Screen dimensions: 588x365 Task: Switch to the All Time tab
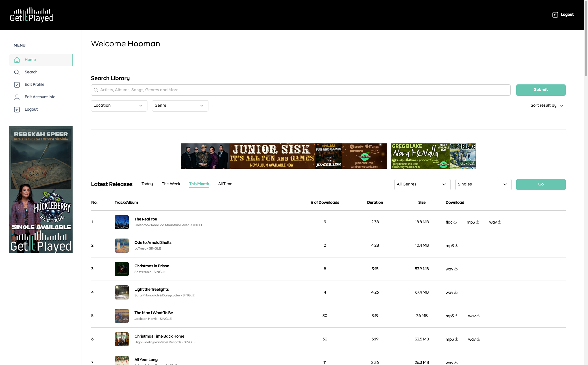tap(225, 184)
